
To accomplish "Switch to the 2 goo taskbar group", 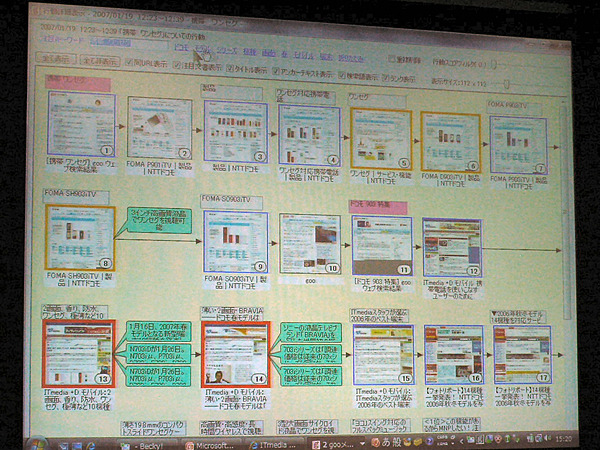I will tap(336, 444).
